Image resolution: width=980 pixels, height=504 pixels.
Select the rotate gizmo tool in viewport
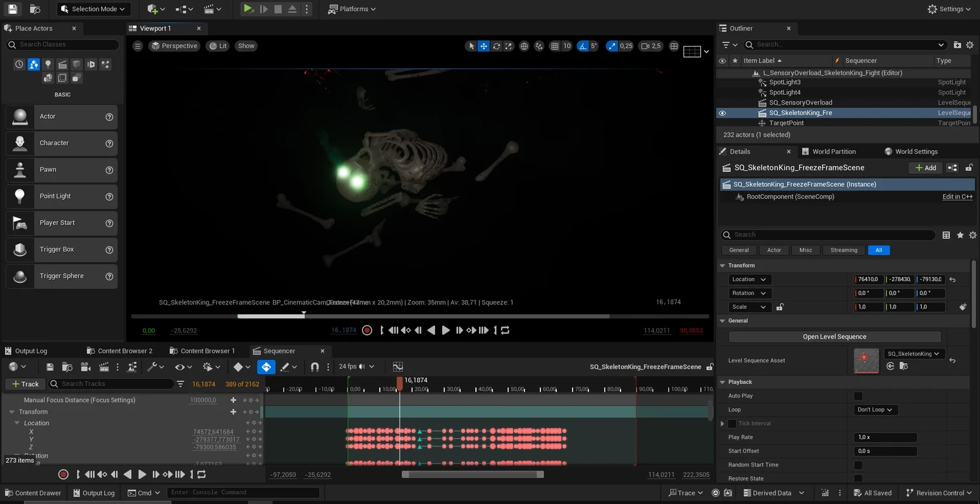click(x=497, y=46)
